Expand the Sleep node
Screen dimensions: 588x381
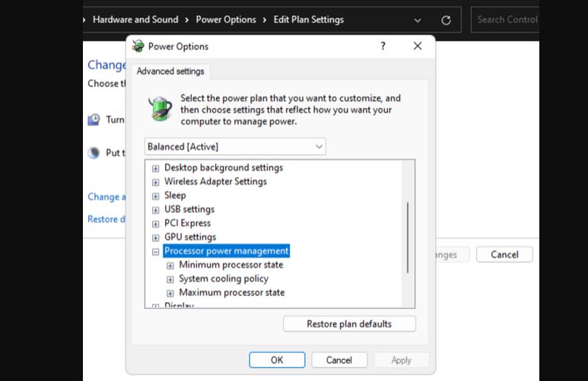(x=155, y=196)
